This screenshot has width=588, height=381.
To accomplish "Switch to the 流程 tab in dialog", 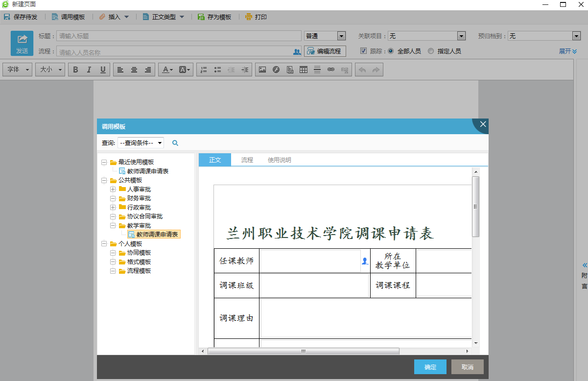I will pyautogui.click(x=247, y=160).
